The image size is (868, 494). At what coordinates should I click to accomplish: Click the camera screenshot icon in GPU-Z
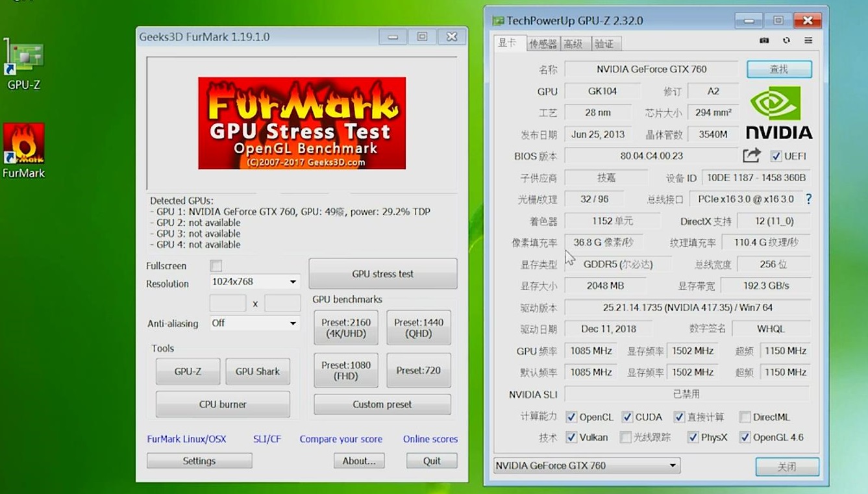click(x=763, y=40)
